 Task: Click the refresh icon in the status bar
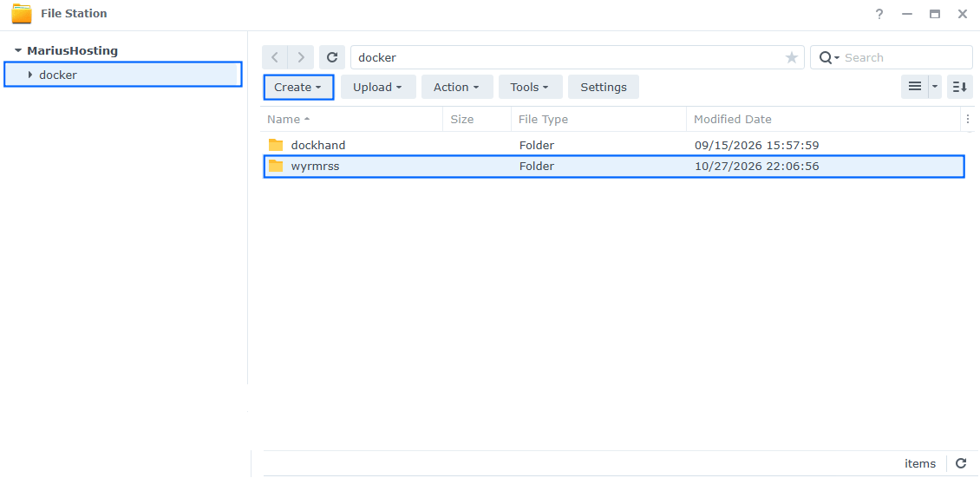961,463
